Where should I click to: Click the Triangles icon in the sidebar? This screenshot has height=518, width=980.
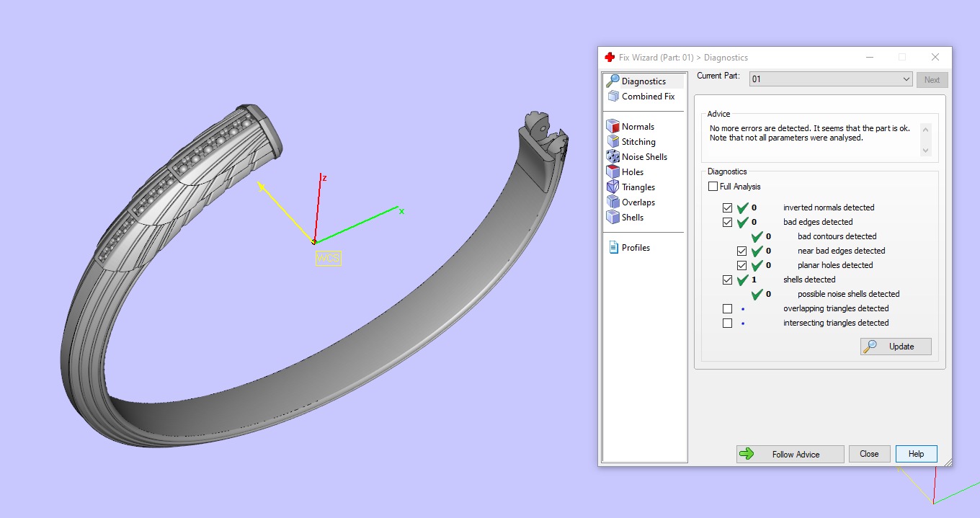click(613, 187)
